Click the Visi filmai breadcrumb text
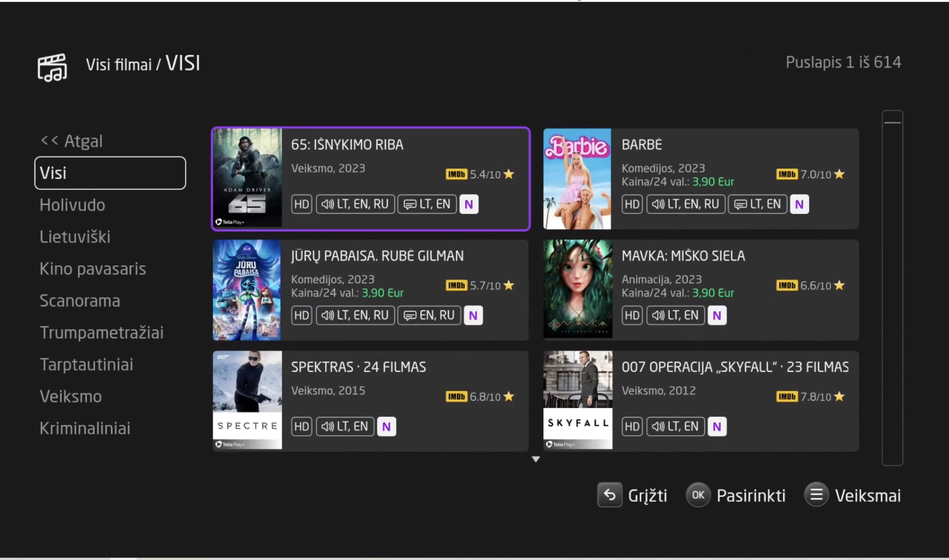 [x=119, y=65]
